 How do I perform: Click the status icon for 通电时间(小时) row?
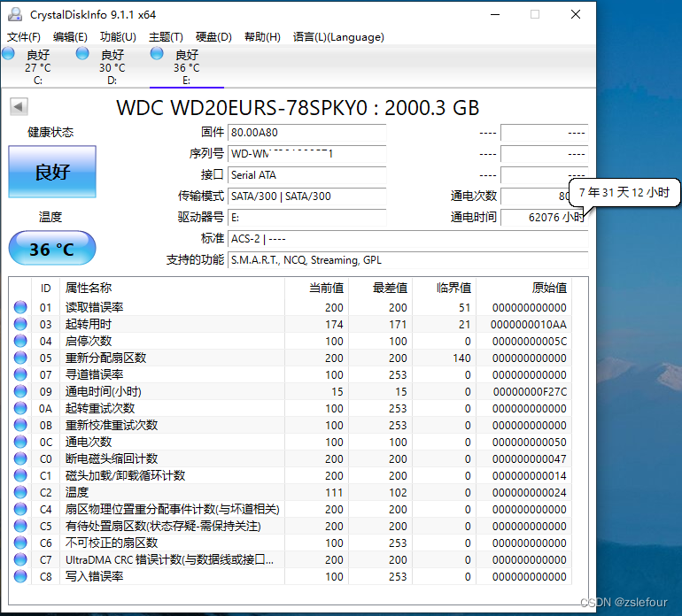[x=20, y=391]
